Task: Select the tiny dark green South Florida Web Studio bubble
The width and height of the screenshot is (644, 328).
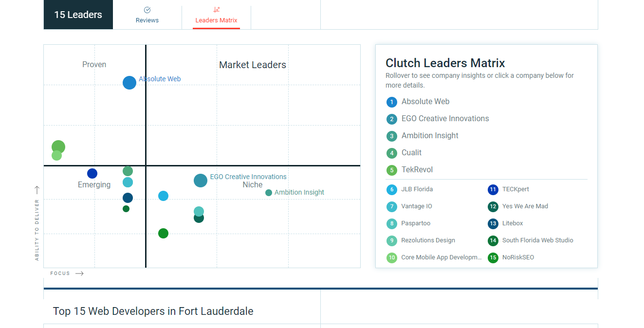Action: (126, 209)
